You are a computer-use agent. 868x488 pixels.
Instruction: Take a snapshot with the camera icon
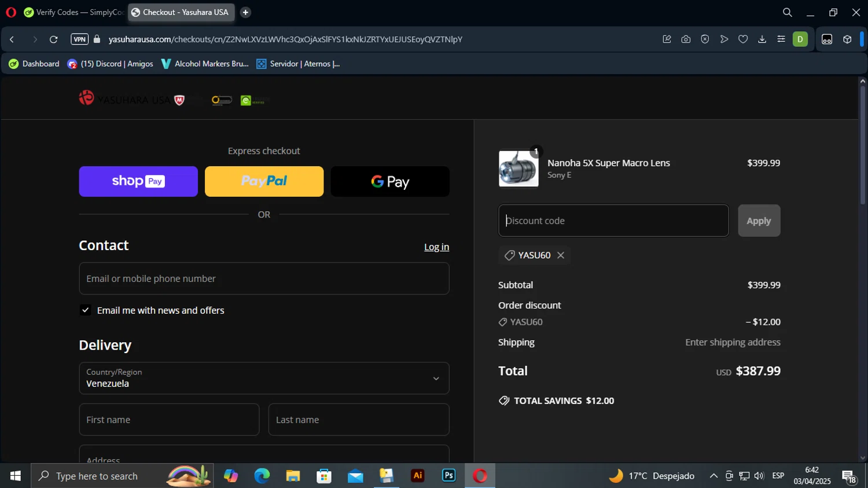(686, 39)
